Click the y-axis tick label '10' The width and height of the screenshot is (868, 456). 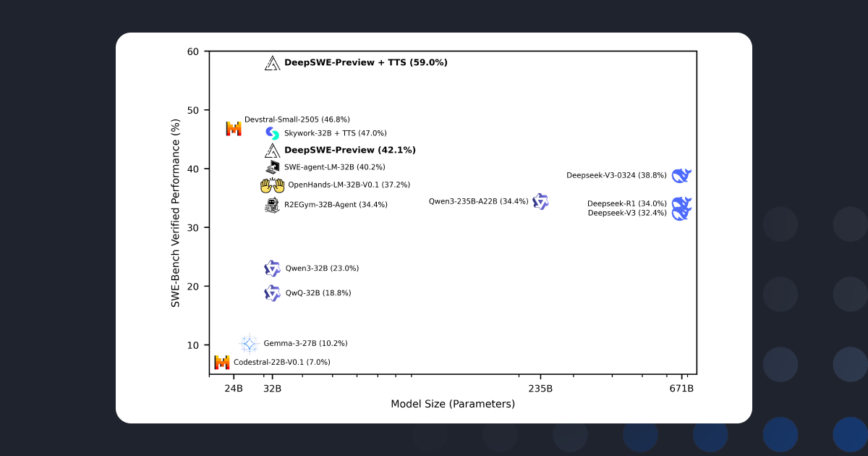coord(192,345)
